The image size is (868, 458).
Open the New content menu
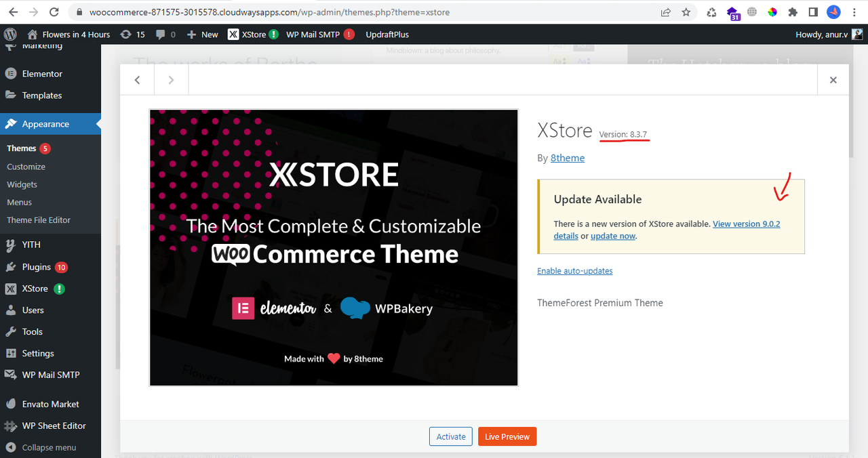202,35
